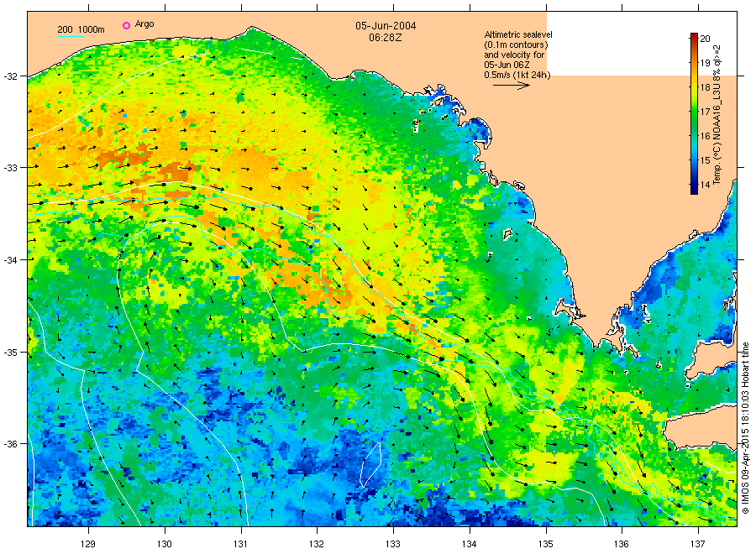The width and height of the screenshot is (756, 554).
Task: Click the 137 longitude label
Action: point(698,545)
